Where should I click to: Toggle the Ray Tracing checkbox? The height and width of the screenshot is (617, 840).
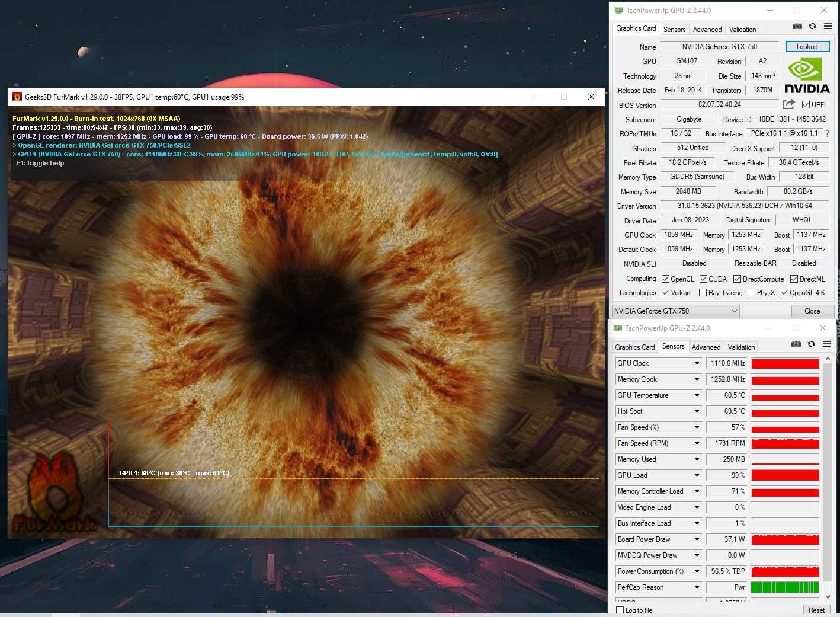click(x=703, y=293)
